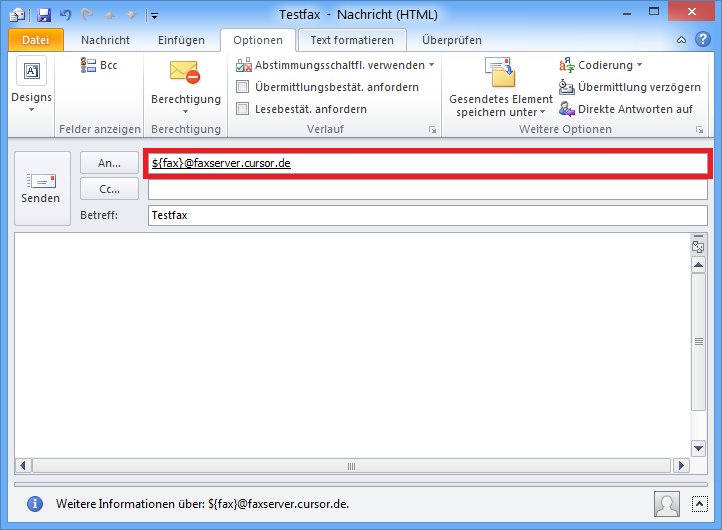
Task: Enable Übermittlungsbestät. anfordern checkbox
Action: (x=243, y=87)
